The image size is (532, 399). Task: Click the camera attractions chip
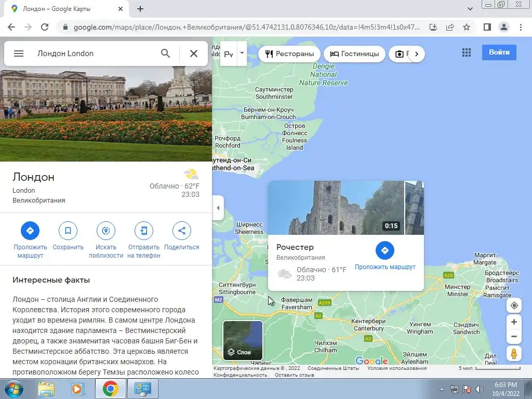pos(400,54)
